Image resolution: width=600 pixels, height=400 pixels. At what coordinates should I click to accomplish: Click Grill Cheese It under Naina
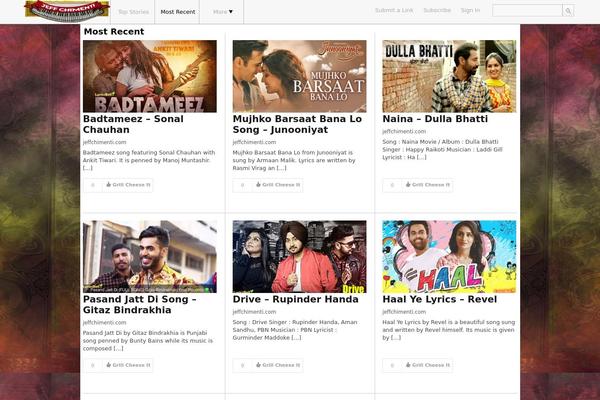pos(427,185)
